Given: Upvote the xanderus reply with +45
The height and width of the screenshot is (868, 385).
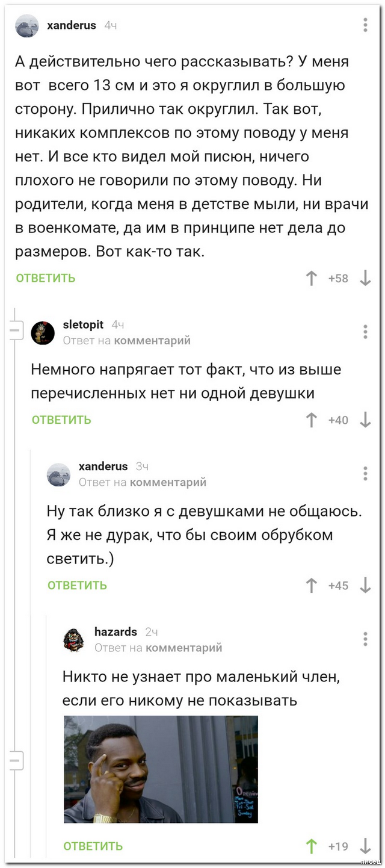Looking at the screenshot, I should (x=312, y=585).
